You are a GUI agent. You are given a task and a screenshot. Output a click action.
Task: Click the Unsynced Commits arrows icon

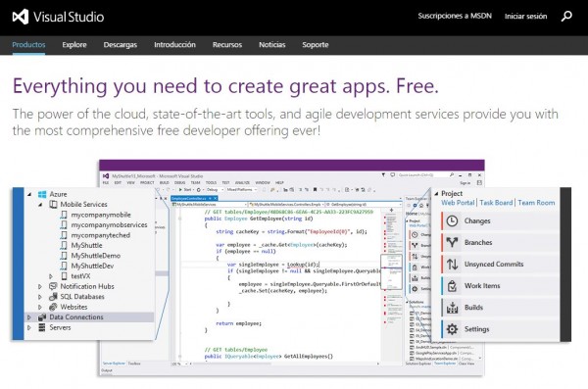click(x=452, y=265)
